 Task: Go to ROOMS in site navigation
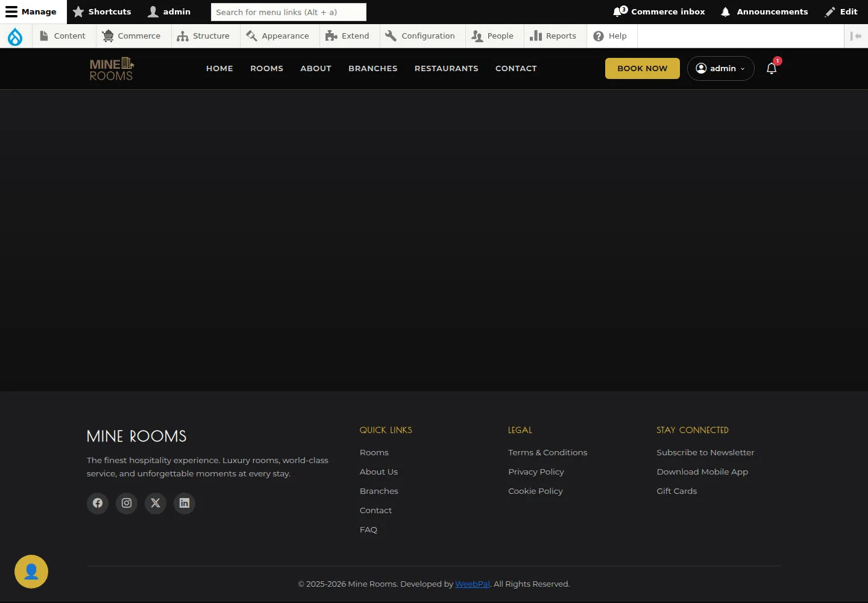coord(266,69)
